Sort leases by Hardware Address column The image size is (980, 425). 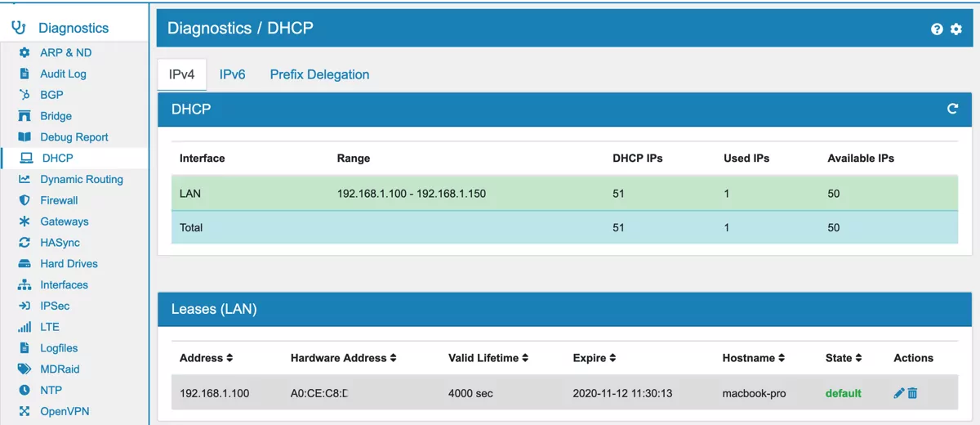point(343,358)
